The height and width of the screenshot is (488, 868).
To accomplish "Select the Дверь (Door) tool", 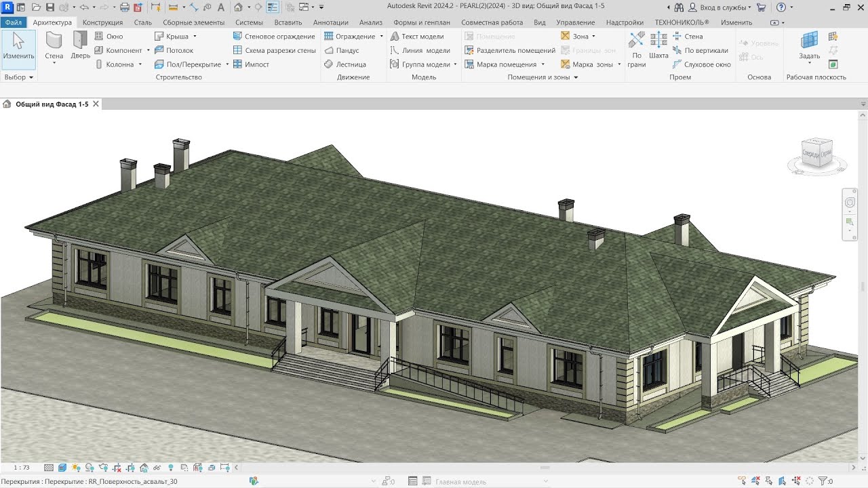I will coord(80,46).
